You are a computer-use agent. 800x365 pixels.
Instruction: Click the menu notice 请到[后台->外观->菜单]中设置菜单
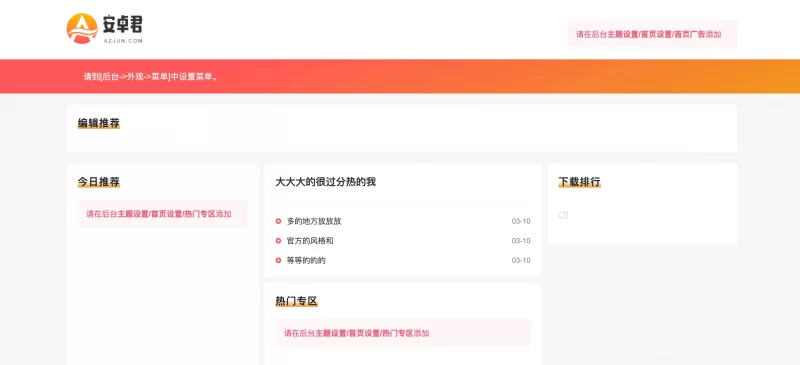151,77
